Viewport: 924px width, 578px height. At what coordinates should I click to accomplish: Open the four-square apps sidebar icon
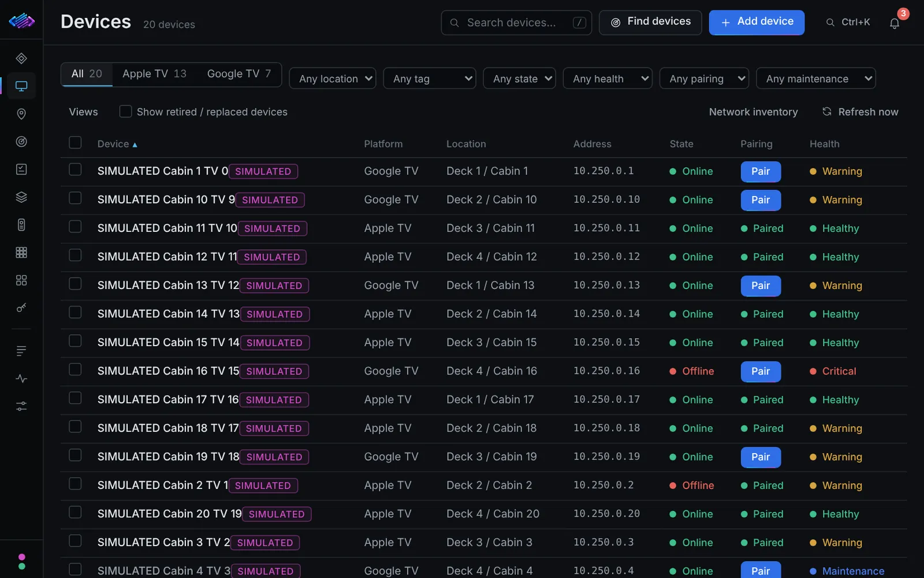pos(21,280)
